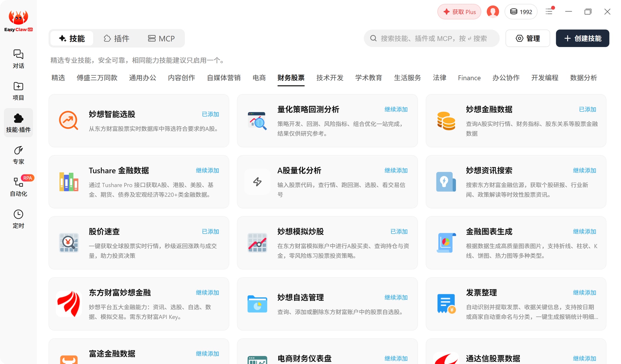621x364 pixels.
Task: Open the 通达信股票数据 skill title
Action: coord(493,358)
